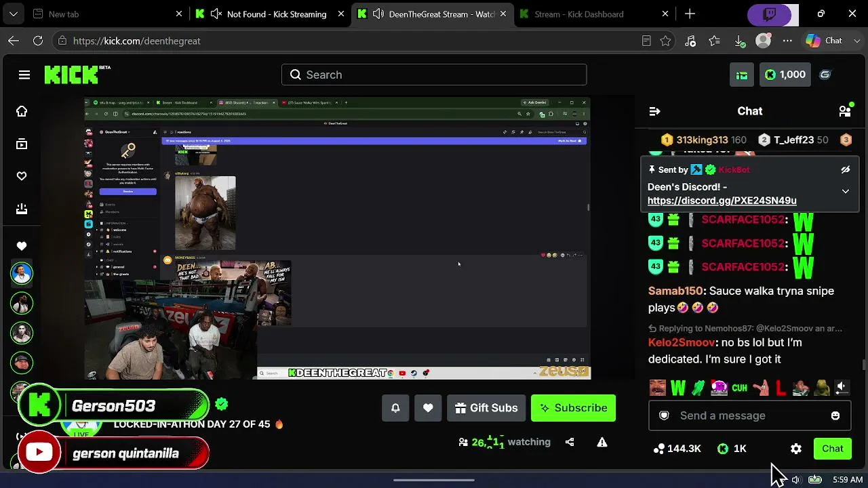The height and width of the screenshot is (488, 868).
Task: Open the 1,000 Kicks balance button
Action: 785,75
